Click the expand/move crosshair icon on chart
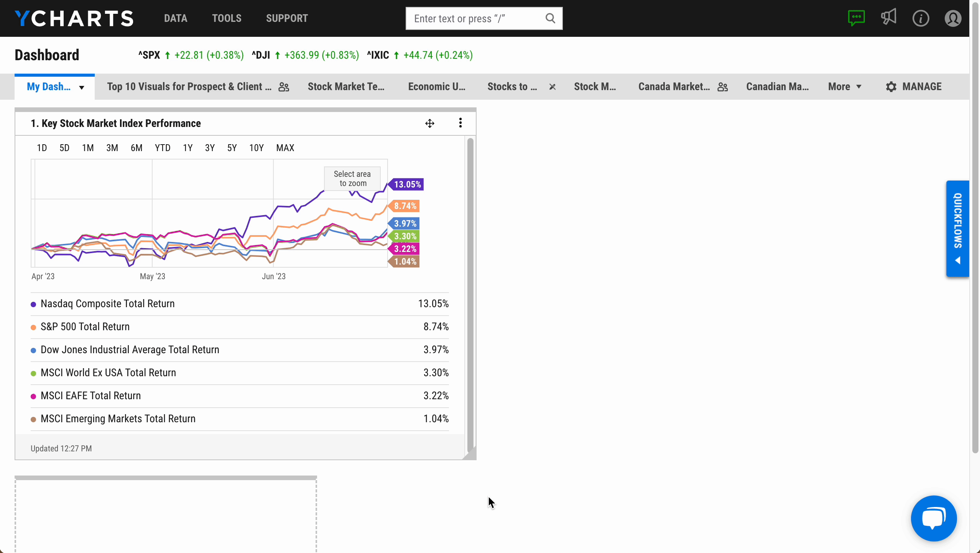This screenshot has height=553, width=980. 429,123
